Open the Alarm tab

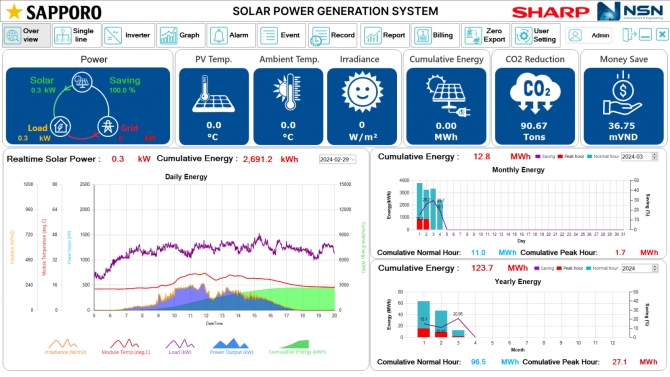click(x=231, y=35)
